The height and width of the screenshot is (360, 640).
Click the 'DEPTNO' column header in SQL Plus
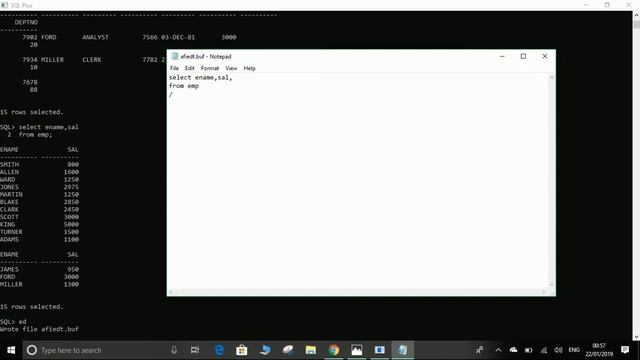pyautogui.click(x=26, y=22)
